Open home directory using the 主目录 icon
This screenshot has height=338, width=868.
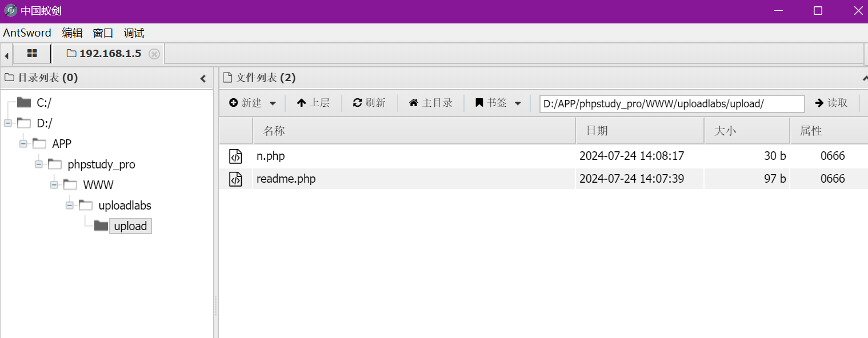point(413,103)
